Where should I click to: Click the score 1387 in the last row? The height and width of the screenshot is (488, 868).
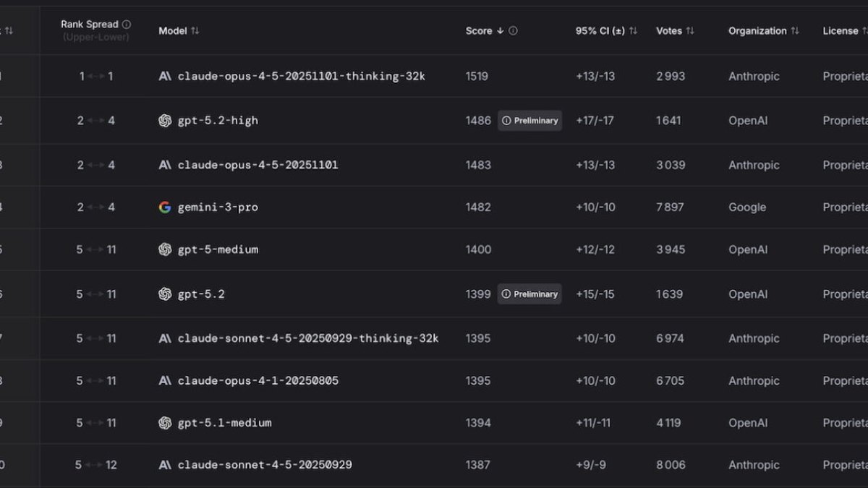pos(478,465)
